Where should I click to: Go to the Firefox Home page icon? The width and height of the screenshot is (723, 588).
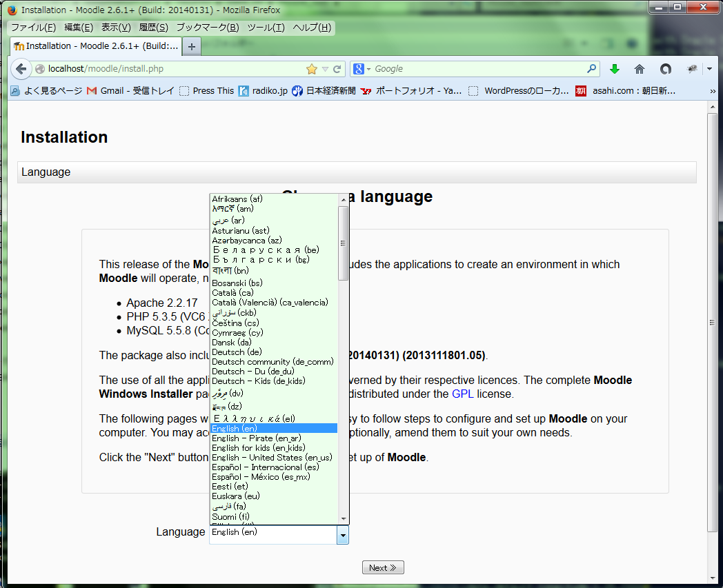pyautogui.click(x=639, y=69)
